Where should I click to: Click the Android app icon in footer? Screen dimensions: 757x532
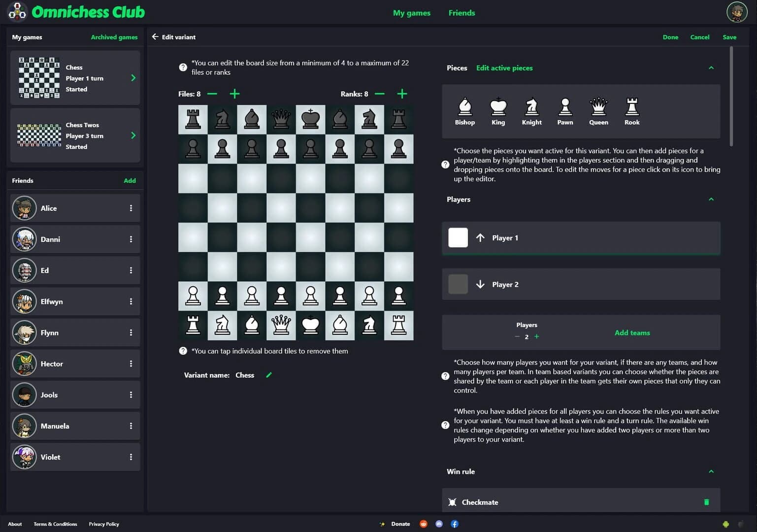(725, 524)
